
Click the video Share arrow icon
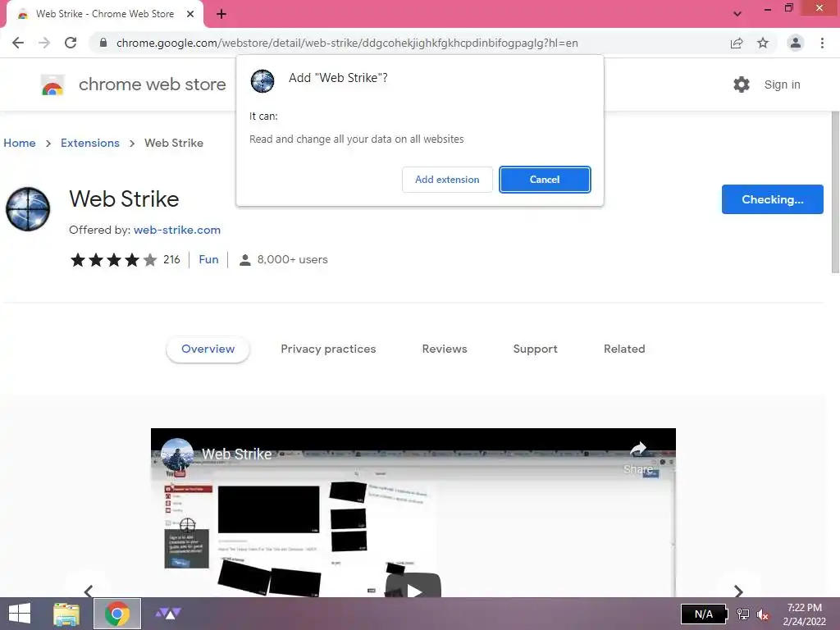click(638, 449)
